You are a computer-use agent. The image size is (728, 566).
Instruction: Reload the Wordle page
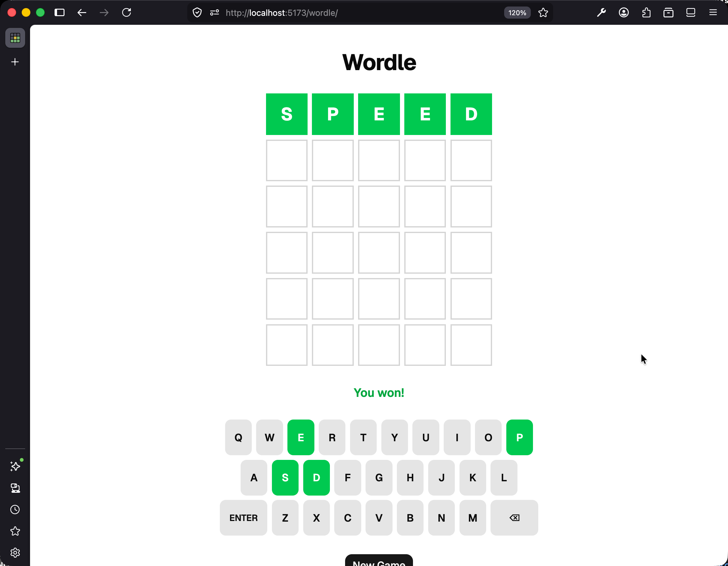[126, 13]
